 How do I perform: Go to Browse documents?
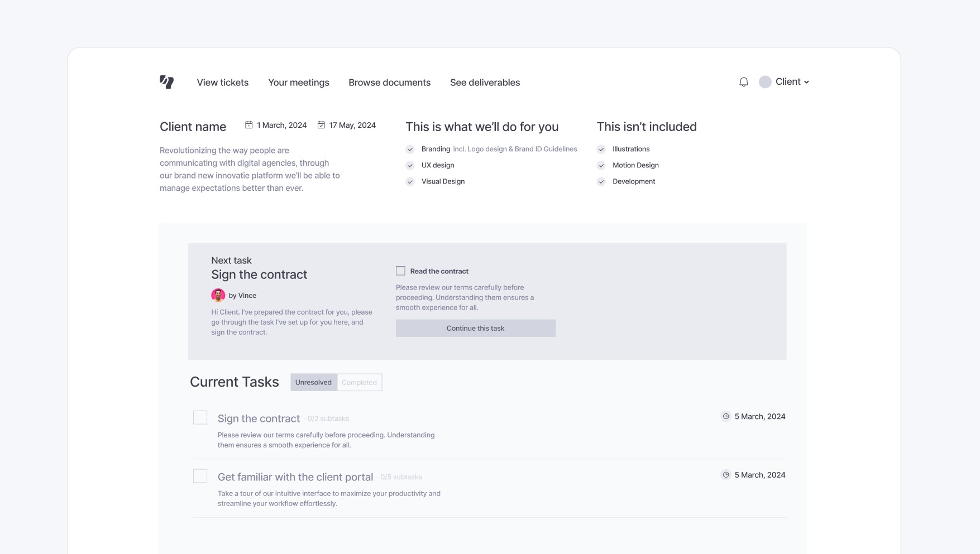pyautogui.click(x=390, y=83)
